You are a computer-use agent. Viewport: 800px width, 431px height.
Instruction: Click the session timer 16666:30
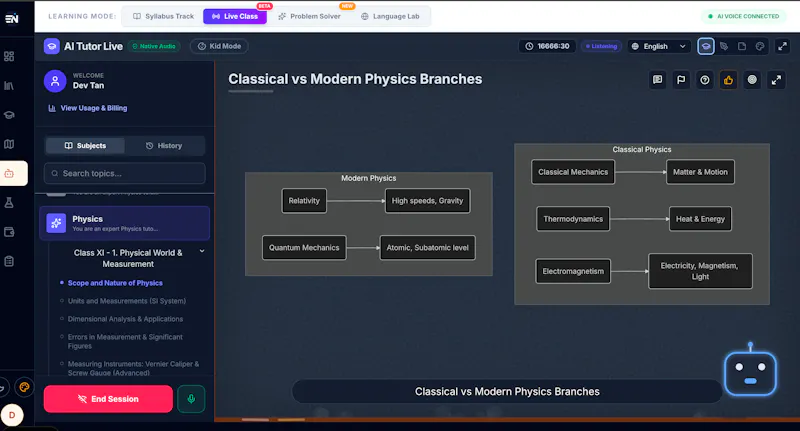point(547,46)
